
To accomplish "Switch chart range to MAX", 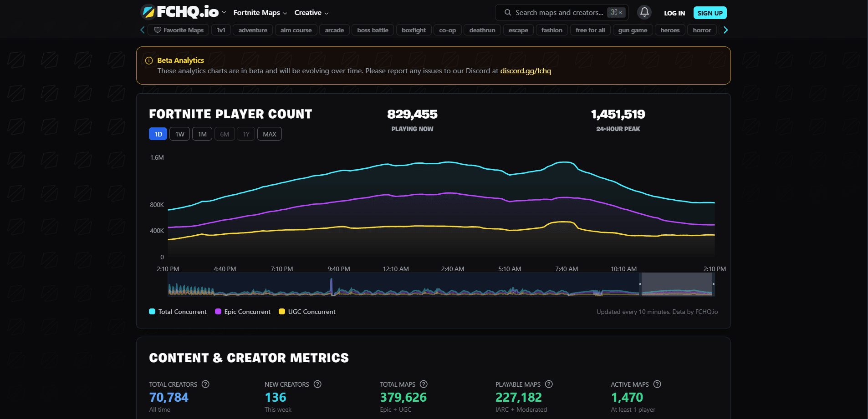I will 270,134.
